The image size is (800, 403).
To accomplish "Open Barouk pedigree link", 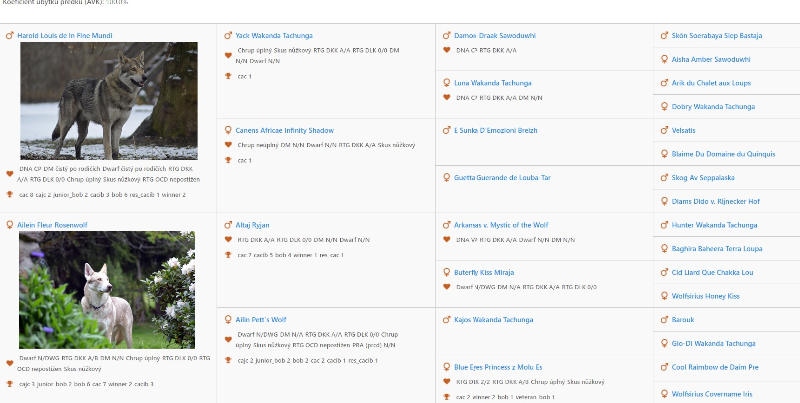I will point(683,320).
